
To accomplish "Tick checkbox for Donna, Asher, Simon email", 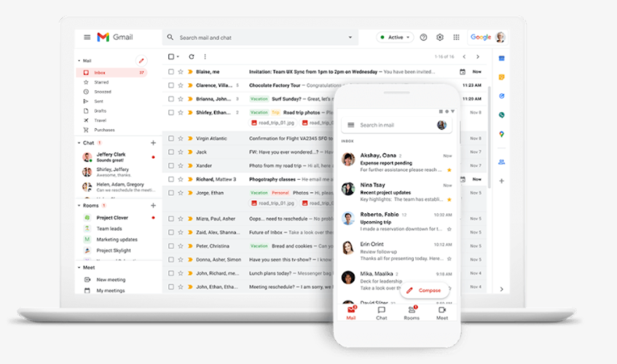I will pos(170,260).
